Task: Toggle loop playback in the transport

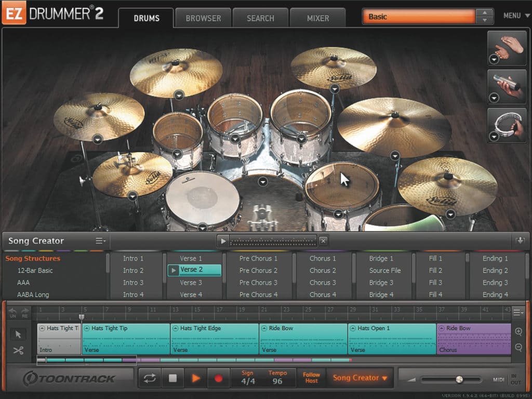Action: pos(150,378)
